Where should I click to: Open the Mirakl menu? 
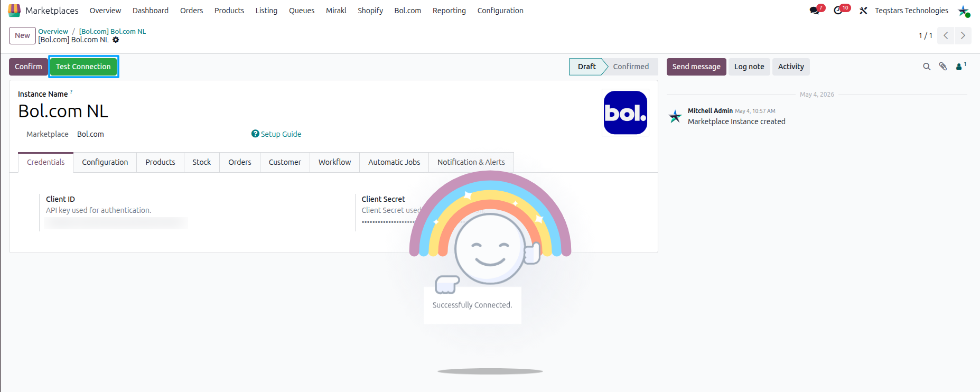tap(336, 11)
